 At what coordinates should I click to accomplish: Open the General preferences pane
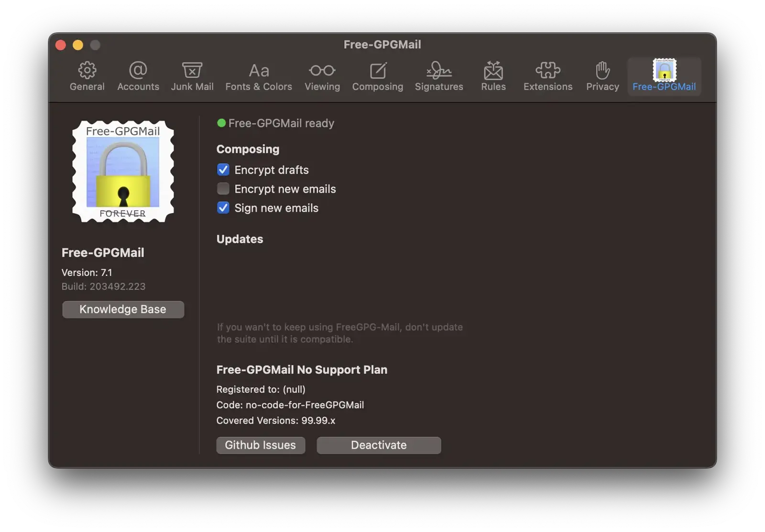[x=87, y=76]
